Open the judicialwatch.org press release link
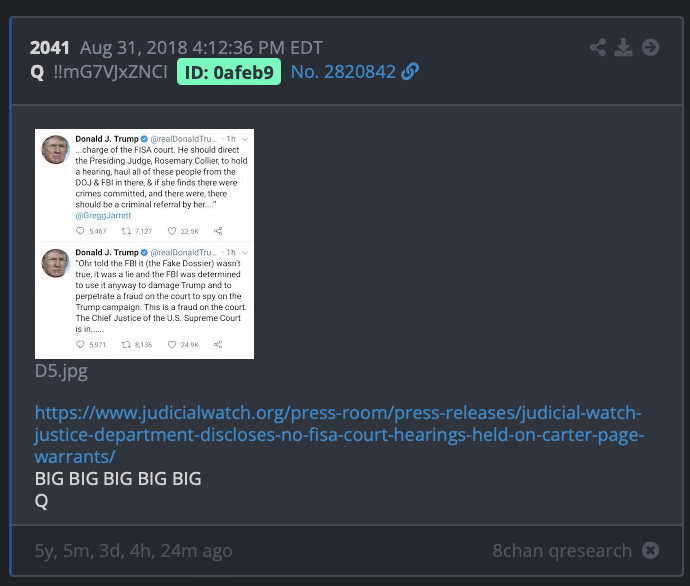The width and height of the screenshot is (690, 586). pyautogui.click(x=339, y=435)
